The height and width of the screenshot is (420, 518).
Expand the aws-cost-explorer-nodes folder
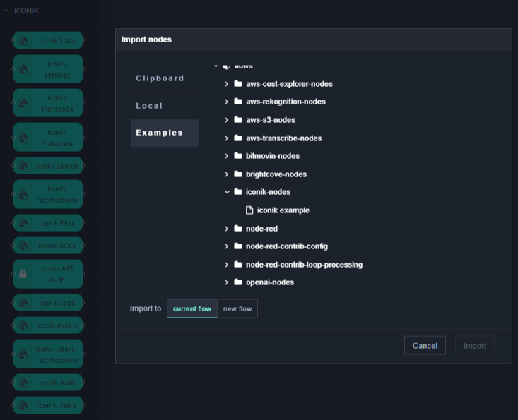[227, 84]
